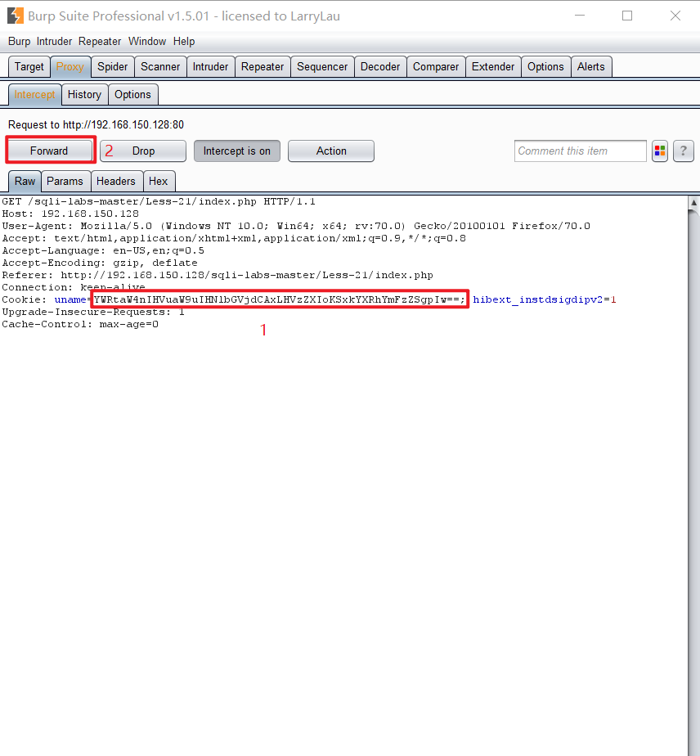Image resolution: width=700 pixels, height=756 pixels.
Task: Select the Proxy tab
Action: pyautogui.click(x=70, y=66)
